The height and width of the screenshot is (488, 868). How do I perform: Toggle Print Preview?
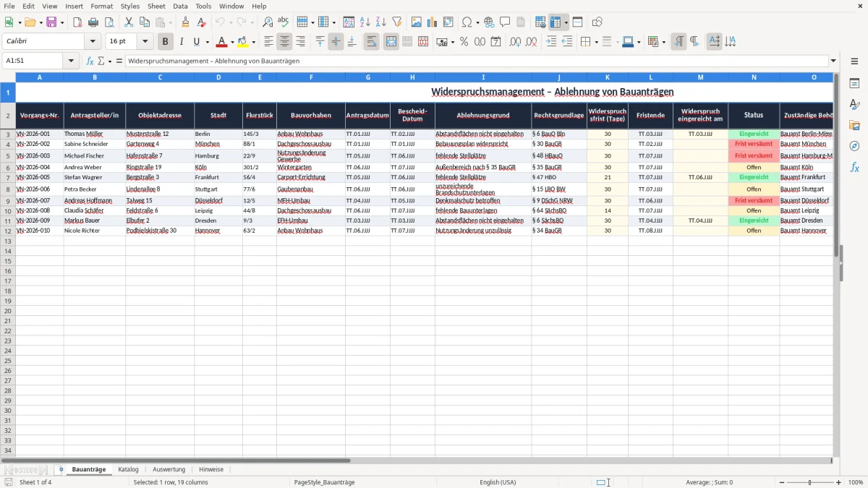pos(109,22)
